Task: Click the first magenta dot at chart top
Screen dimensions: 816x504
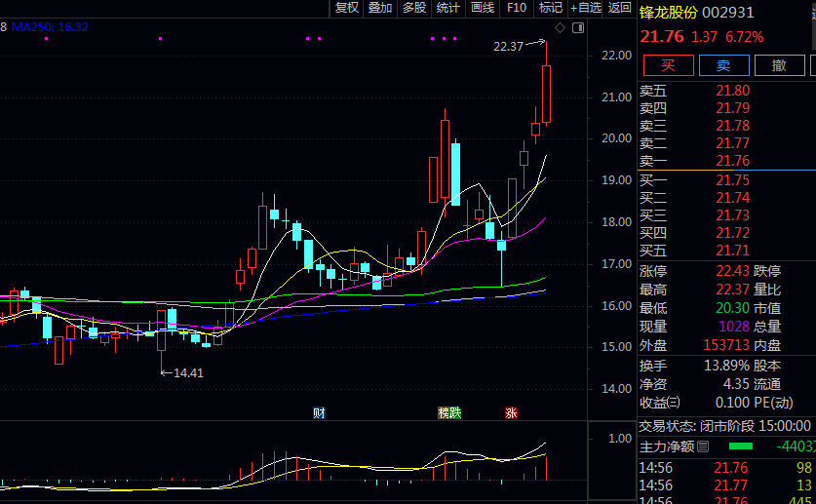Action: click(x=161, y=39)
